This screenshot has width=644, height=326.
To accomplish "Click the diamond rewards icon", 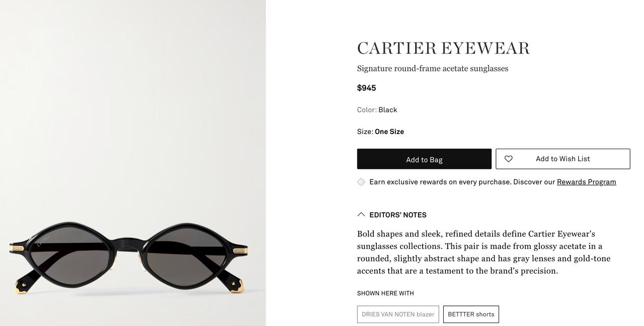I will 361,182.
